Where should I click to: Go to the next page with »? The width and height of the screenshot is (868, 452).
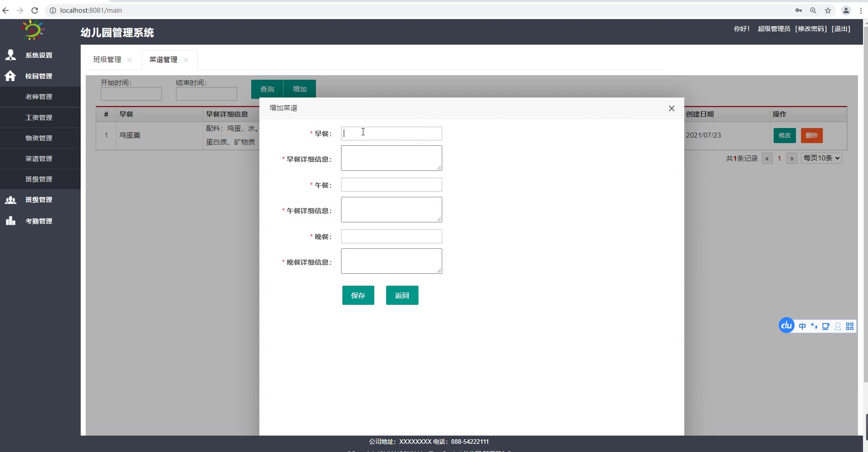tap(792, 159)
